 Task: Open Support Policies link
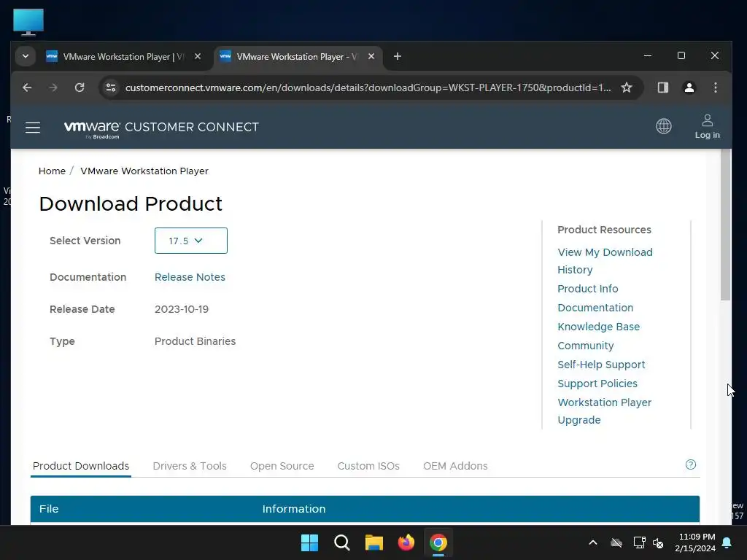pos(597,384)
